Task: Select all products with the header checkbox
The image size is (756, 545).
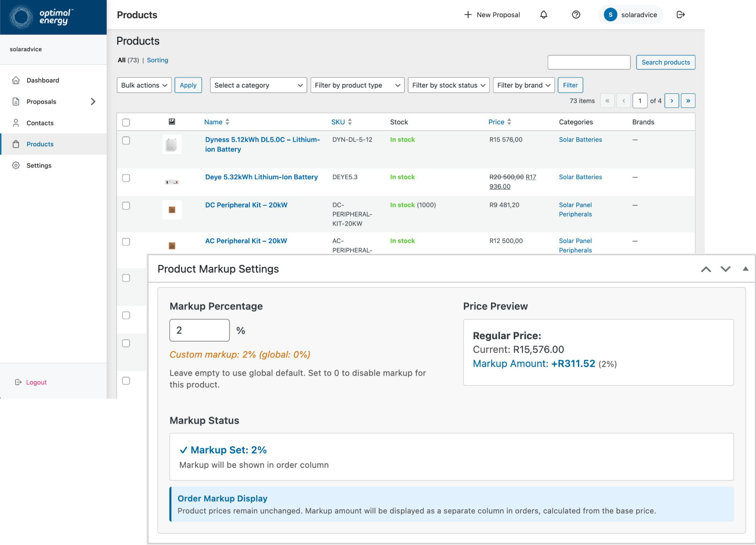Action: (126, 122)
